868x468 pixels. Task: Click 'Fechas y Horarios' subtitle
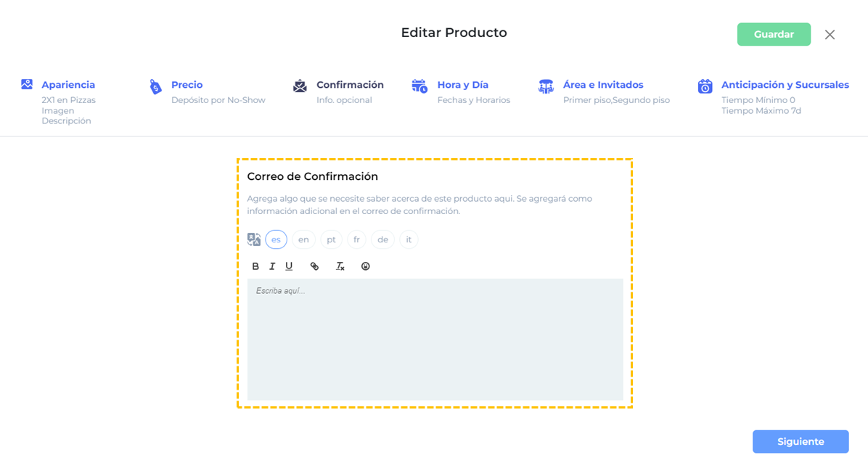click(474, 100)
